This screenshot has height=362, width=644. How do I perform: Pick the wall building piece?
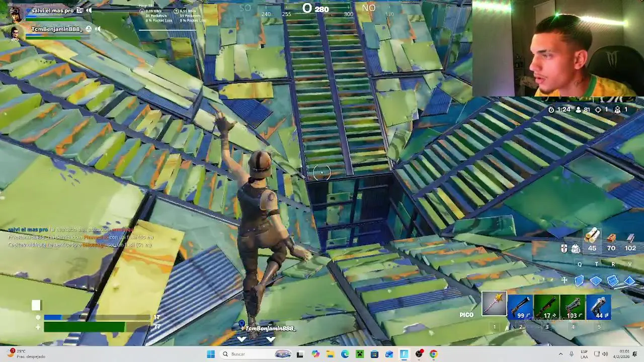(x=579, y=281)
